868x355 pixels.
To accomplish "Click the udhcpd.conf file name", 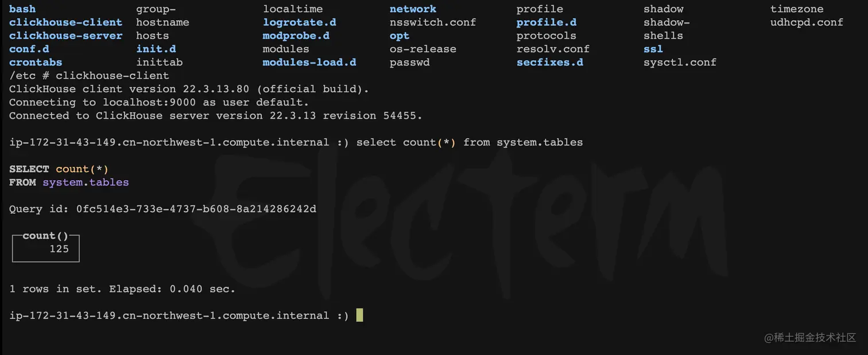I will tap(807, 22).
